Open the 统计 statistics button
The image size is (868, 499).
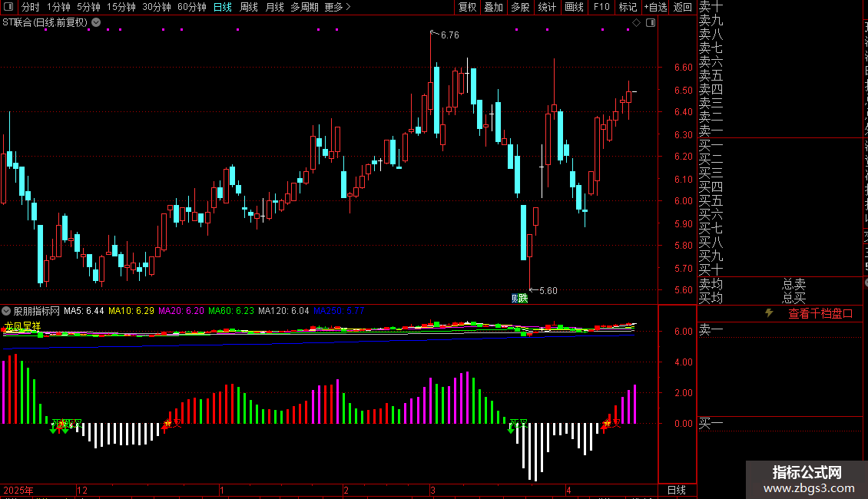click(x=547, y=7)
